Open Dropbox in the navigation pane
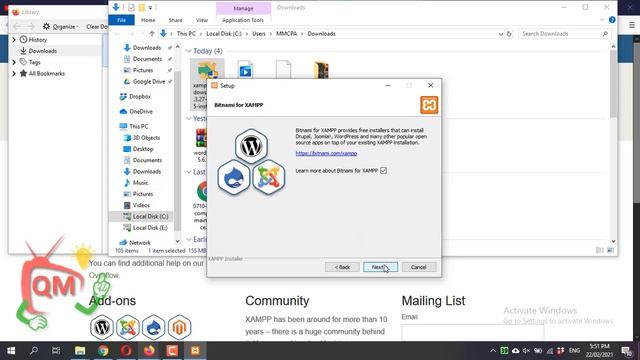 pos(140,97)
